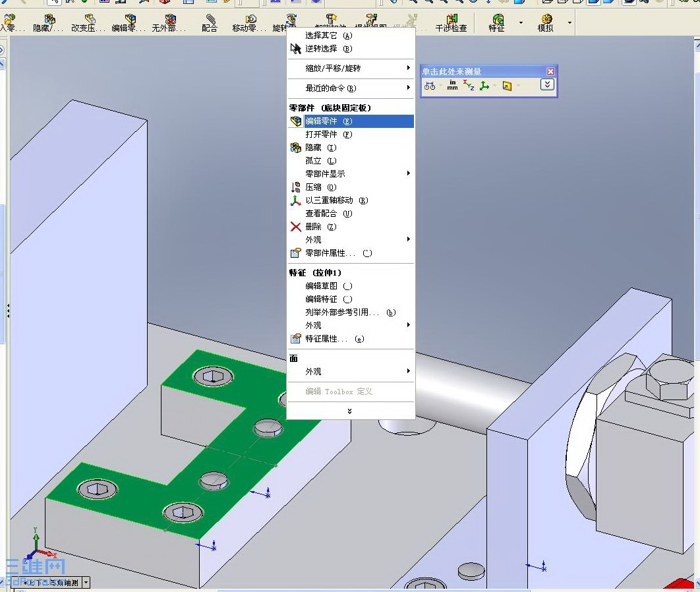Viewport: 700px width, 592px height.
Task: Select Move with Triad (以三重轴移动)
Action: pos(351,200)
